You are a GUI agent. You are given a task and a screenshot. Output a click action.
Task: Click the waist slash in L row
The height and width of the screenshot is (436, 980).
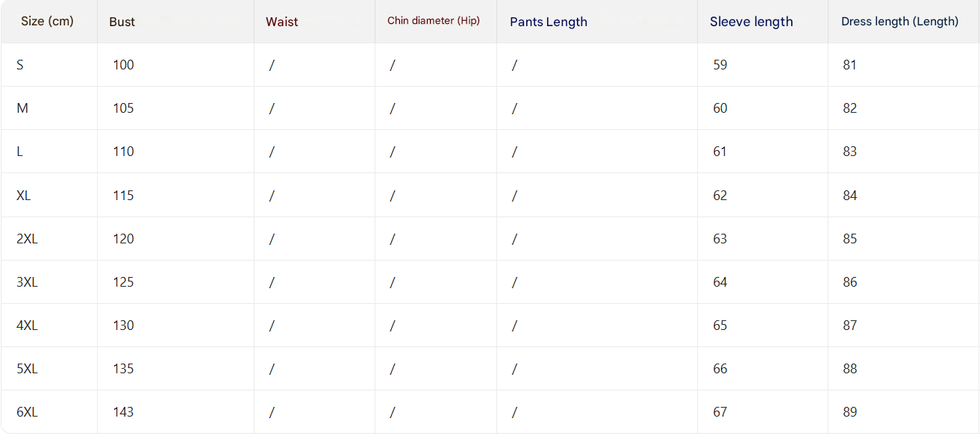pyautogui.click(x=272, y=152)
